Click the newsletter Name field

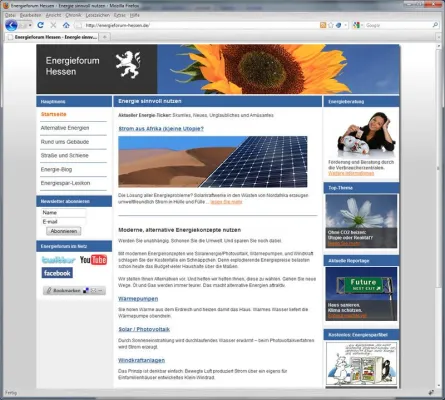coord(63,213)
